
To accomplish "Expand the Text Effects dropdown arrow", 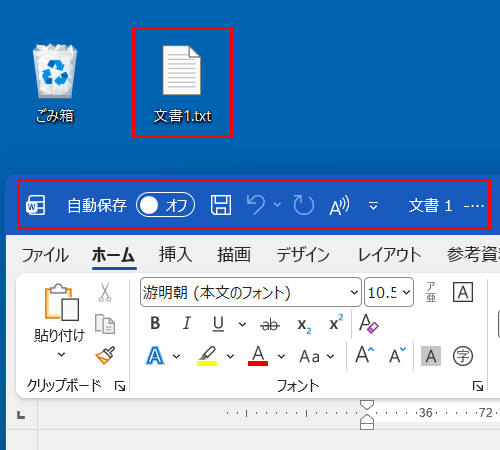I will tap(177, 356).
